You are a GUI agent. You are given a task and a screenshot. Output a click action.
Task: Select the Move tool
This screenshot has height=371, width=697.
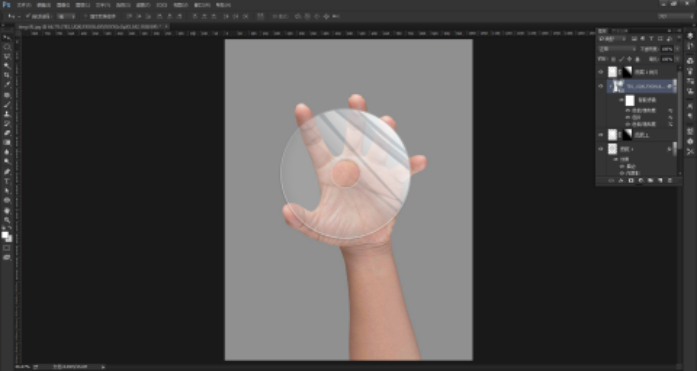(7, 37)
